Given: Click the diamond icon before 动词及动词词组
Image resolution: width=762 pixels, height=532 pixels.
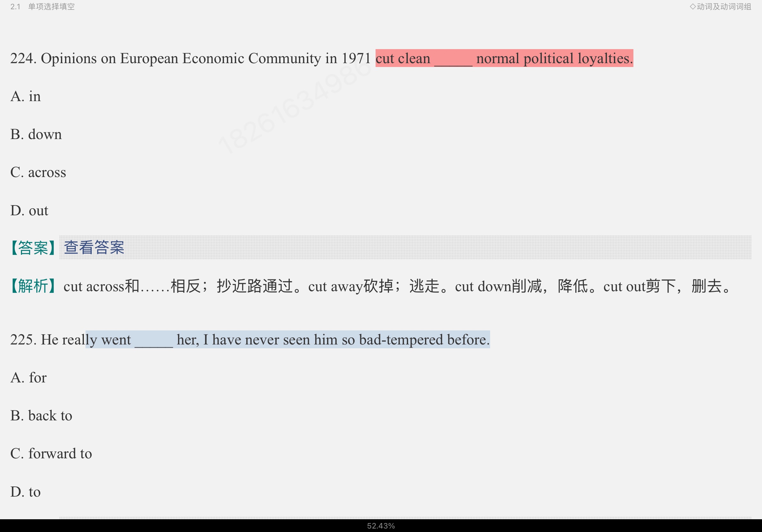Looking at the screenshot, I should pyautogui.click(x=693, y=7).
